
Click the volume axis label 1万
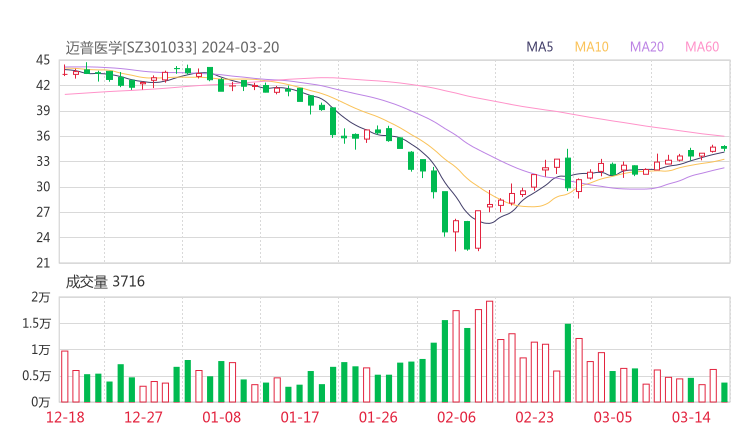41,350
